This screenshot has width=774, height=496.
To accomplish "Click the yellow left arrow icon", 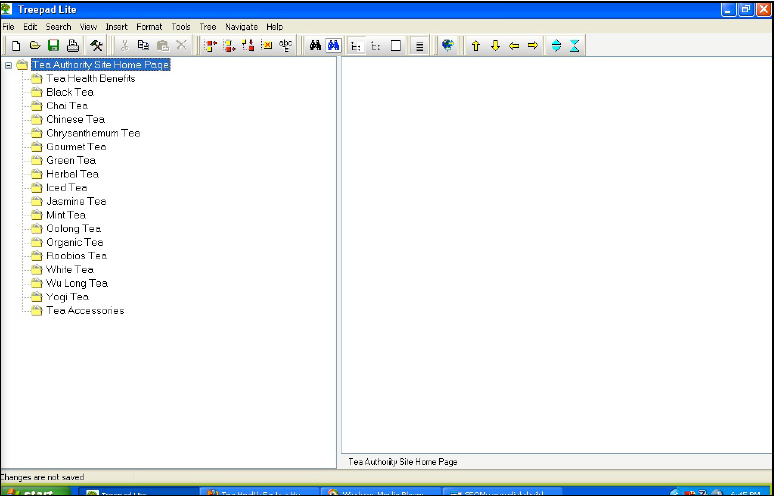I will [514, 46].
